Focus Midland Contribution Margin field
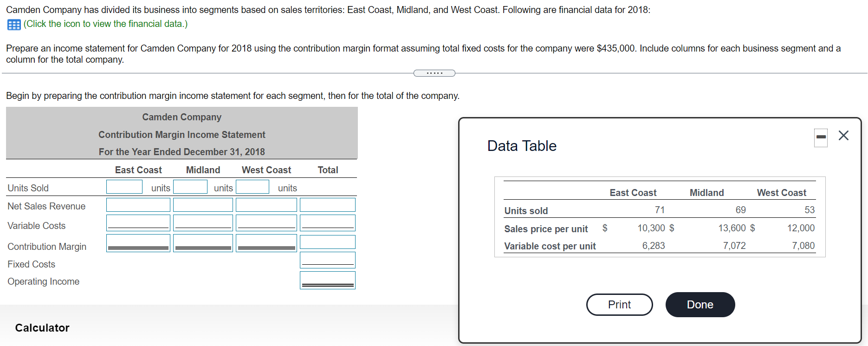The width and height of the screenshot is (868, 346). 203,243
